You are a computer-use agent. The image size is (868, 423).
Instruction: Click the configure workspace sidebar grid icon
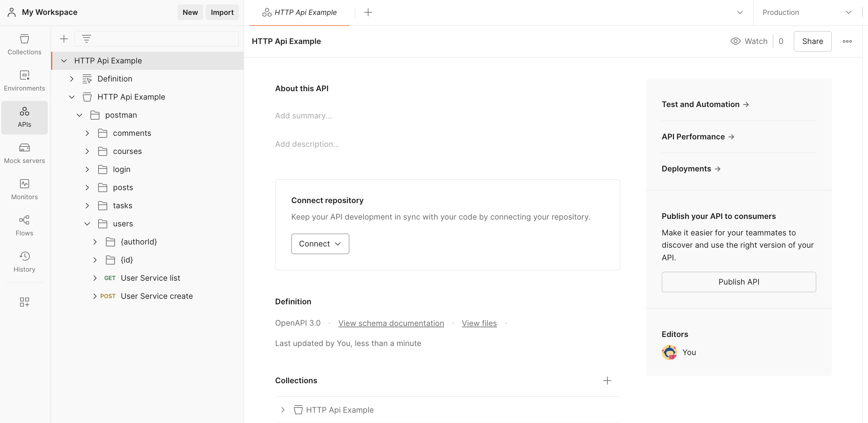pyautogui.click(x=24, y=301)
